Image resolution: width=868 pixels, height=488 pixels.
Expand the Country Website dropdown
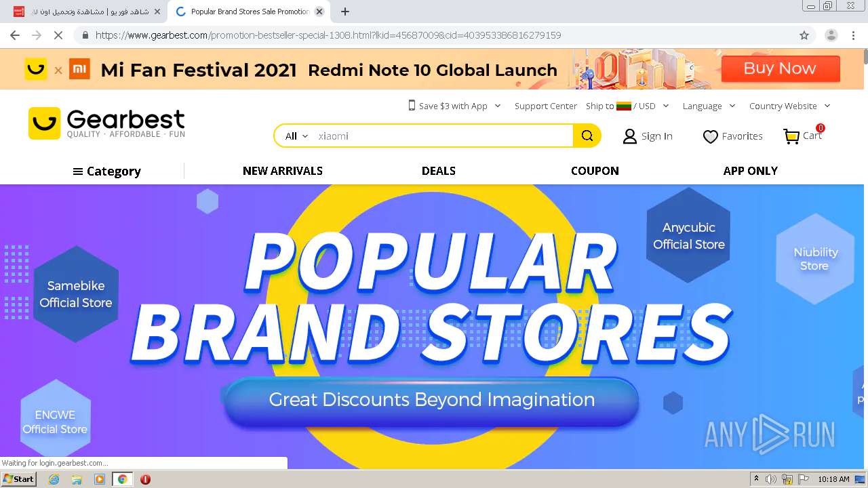827,106
